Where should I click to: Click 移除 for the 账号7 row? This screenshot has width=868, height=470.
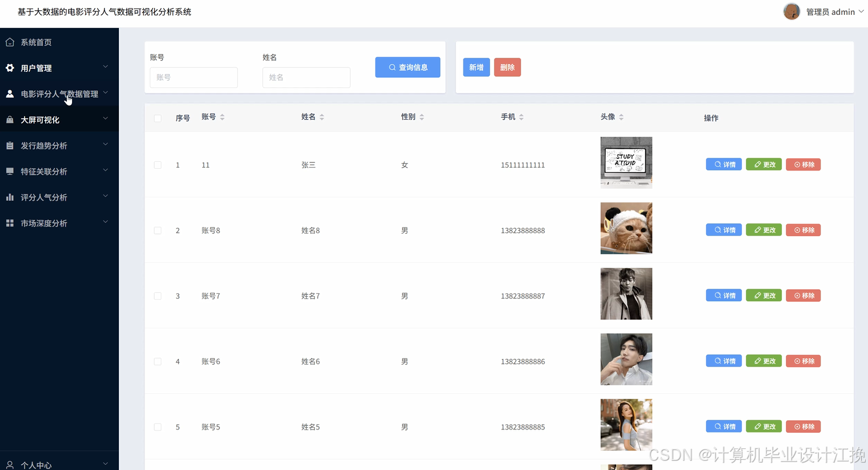click(803, 296)
